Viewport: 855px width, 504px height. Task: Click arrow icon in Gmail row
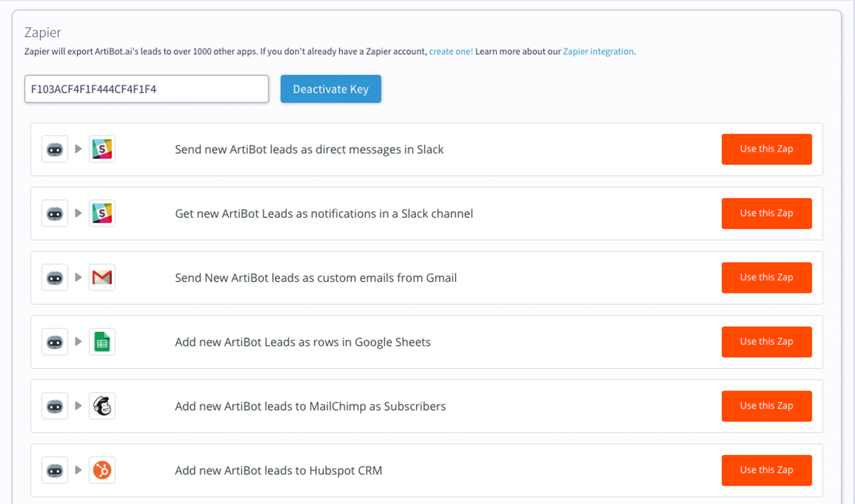pos(78,278)
